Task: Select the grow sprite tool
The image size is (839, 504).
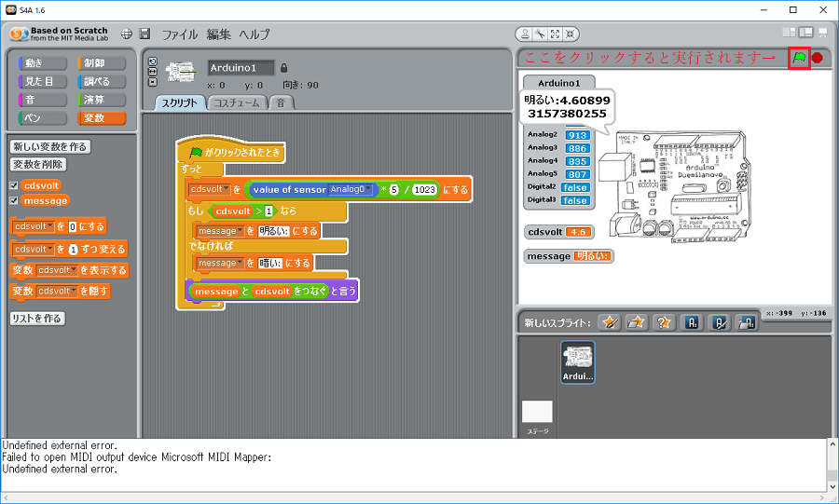Action: point(555,34)
